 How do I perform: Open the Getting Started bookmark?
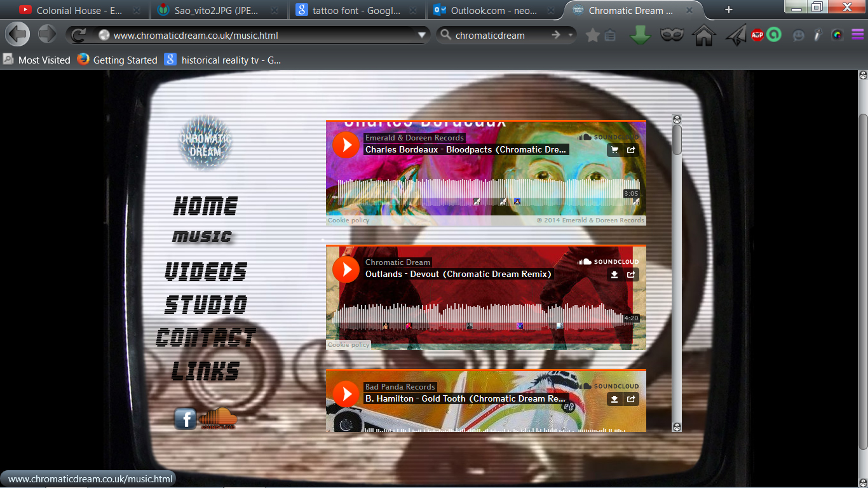click(117, 60)
